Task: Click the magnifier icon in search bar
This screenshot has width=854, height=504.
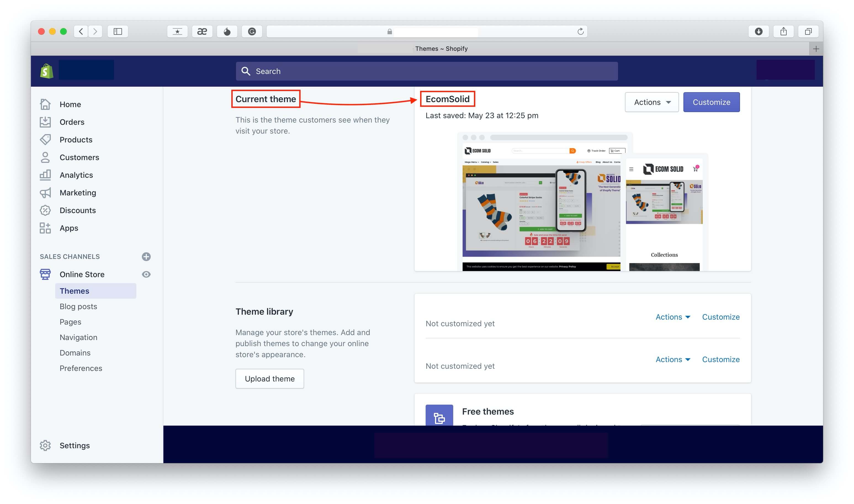Action: coord(246,71)
